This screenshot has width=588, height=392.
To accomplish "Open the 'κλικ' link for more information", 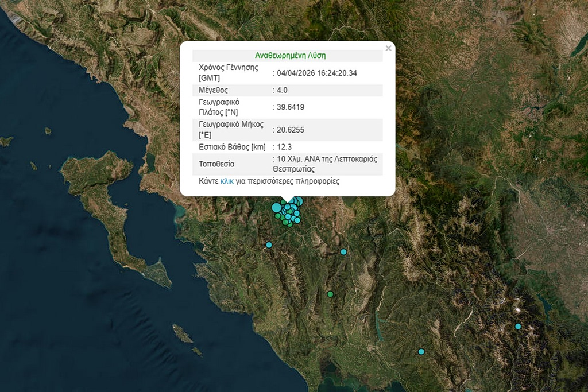I will pos(227,181).
